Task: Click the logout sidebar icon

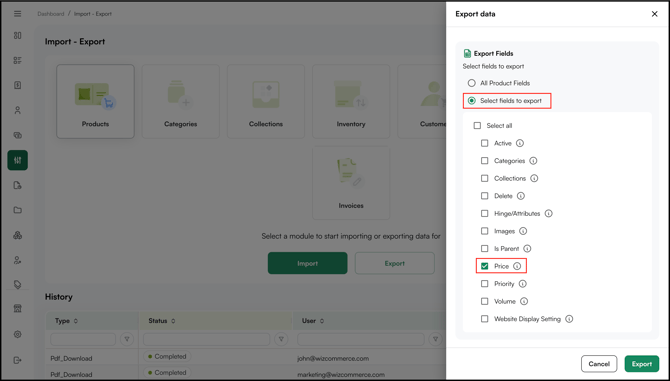Action: pyautogui.click(x=18, y=360)
